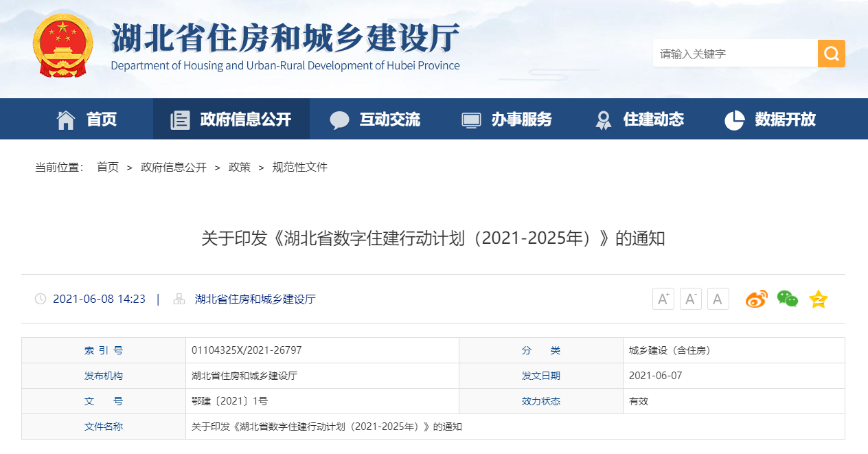Image resolution: width=868 pixels, height=454 pixels.
Task: Click the publish time 2021-06-08 14:23
Action: click(x=99, y=299)
